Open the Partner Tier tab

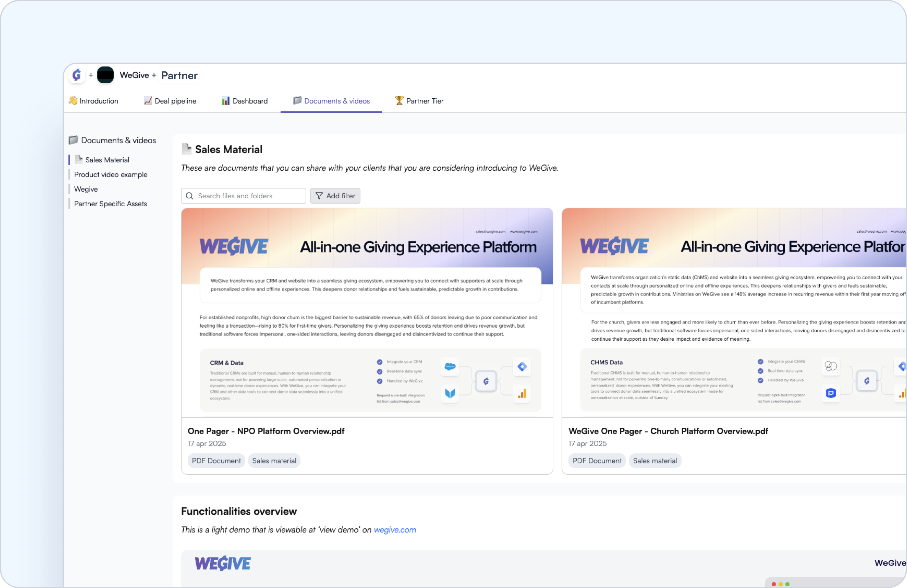pyautogui.click(x=420, y=101)
